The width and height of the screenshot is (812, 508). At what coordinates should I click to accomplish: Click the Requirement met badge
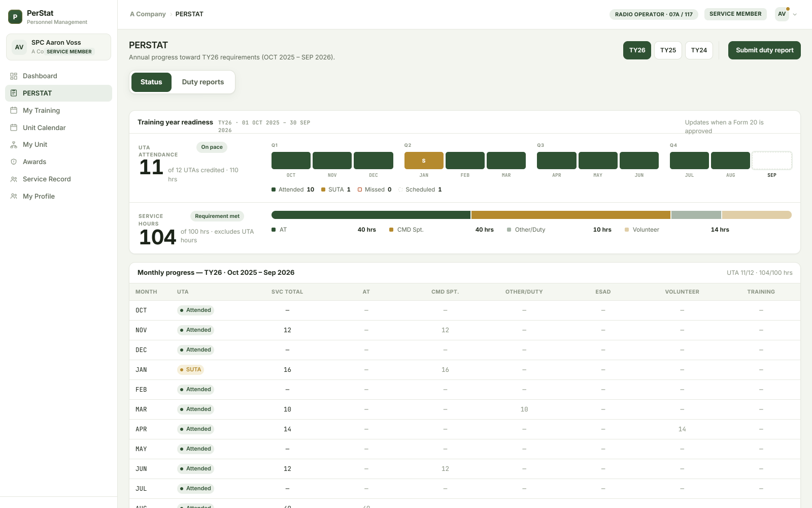coord(217,216)
